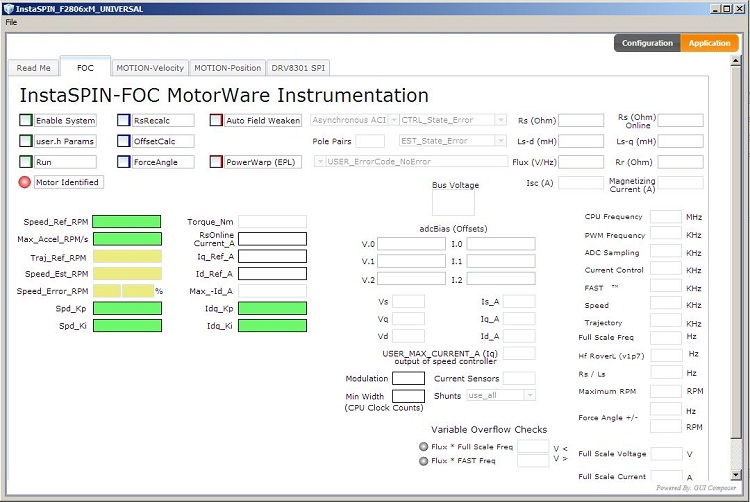The height and width of the screenshot is (502, 750).
Task: Select the Flux * Full Scale Freq radio
Action: 425,446
